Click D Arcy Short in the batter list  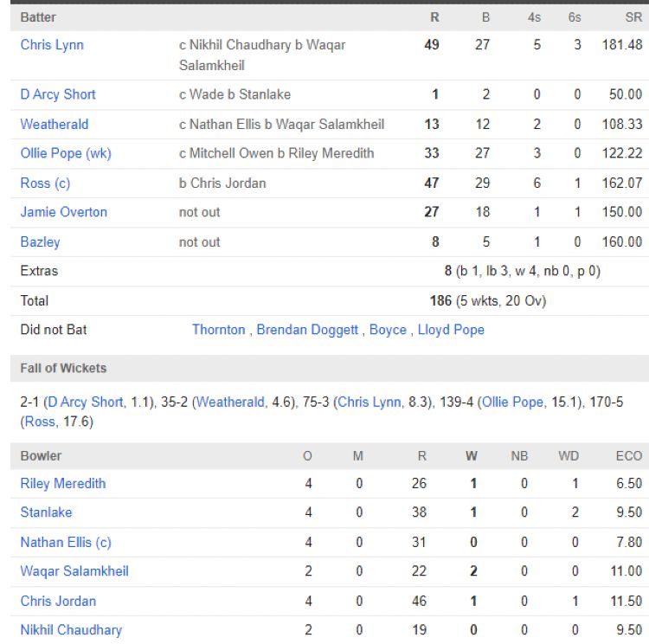(58, 94)
